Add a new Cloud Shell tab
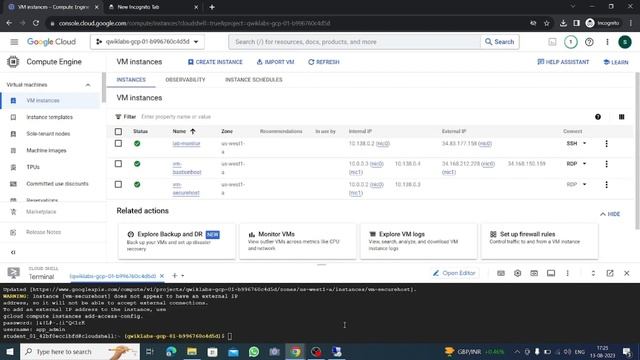The image size is (640, 360). click(175, 276)
